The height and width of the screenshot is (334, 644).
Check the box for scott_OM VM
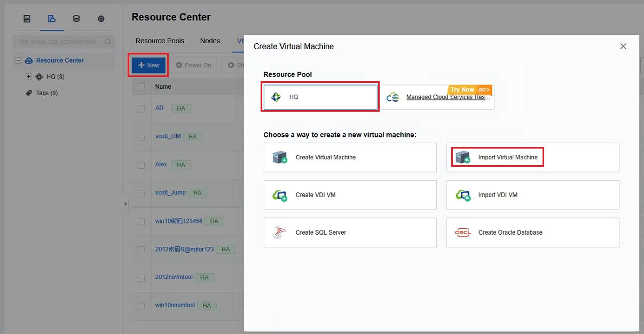(141, 137)
